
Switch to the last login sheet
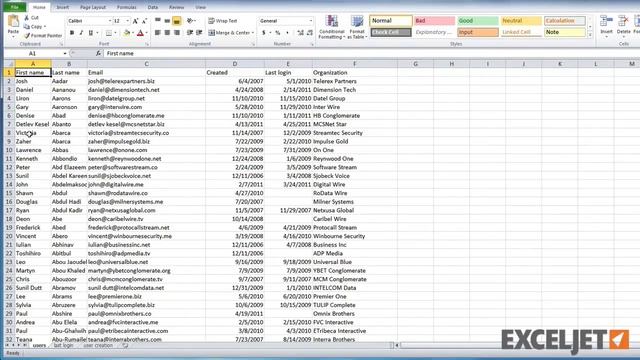[63, 346]
